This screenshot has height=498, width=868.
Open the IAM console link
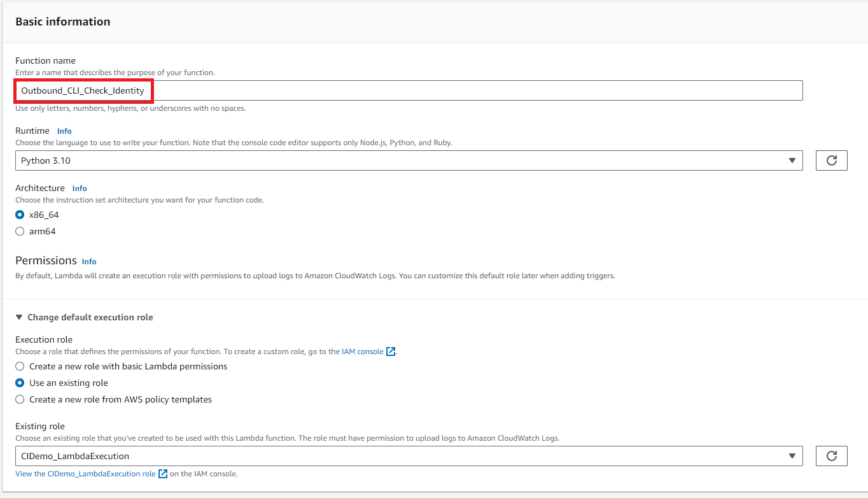coord(363,352)
